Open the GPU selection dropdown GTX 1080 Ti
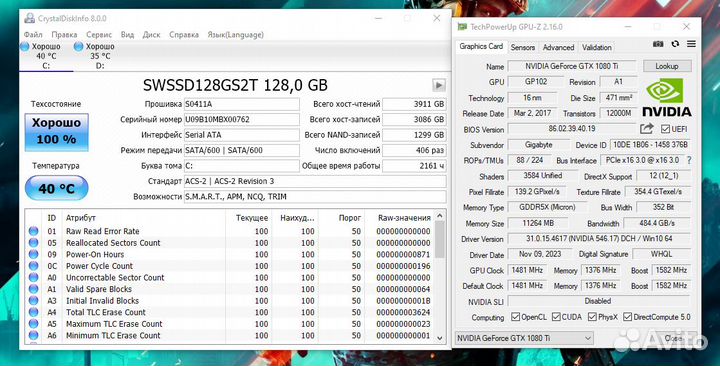The width and height of the screenshot is (720, 366). tap(523, 338)
